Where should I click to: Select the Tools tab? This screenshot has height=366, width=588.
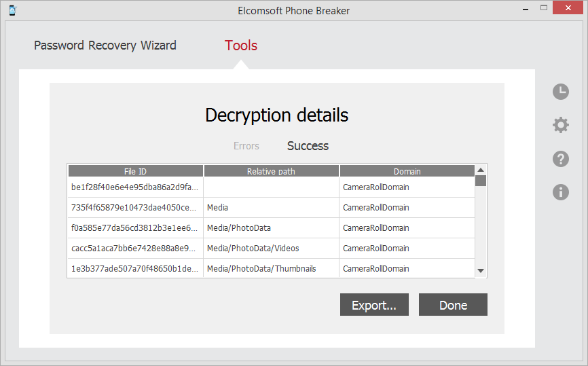click(241, 45)
